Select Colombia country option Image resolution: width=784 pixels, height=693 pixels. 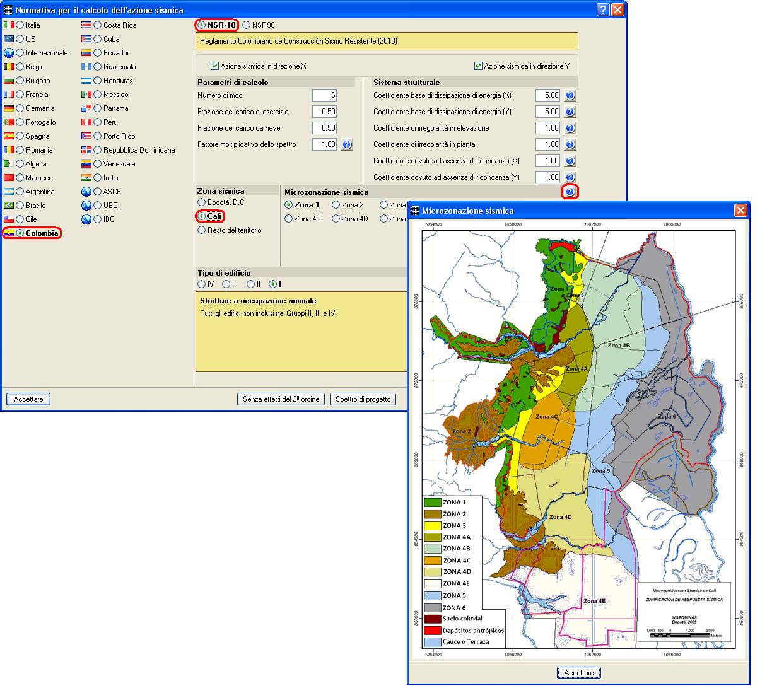coord(20,233)
